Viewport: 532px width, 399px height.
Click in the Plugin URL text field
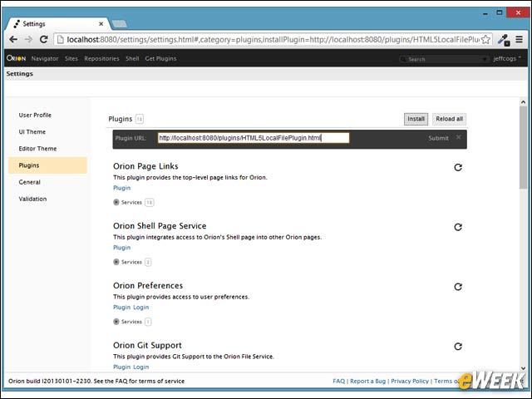tap(254, 138)
